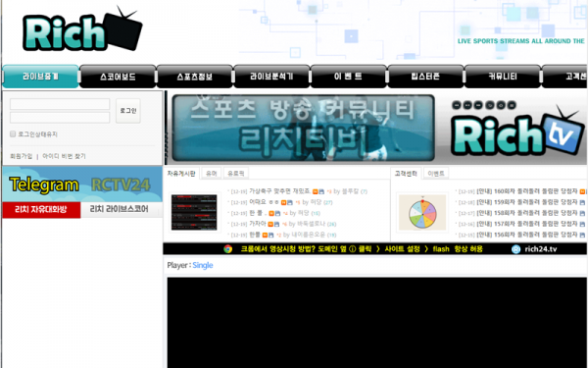Click the 아이디 비번 찾기 link
Screen dimensions: 588x368
point(64,156)
